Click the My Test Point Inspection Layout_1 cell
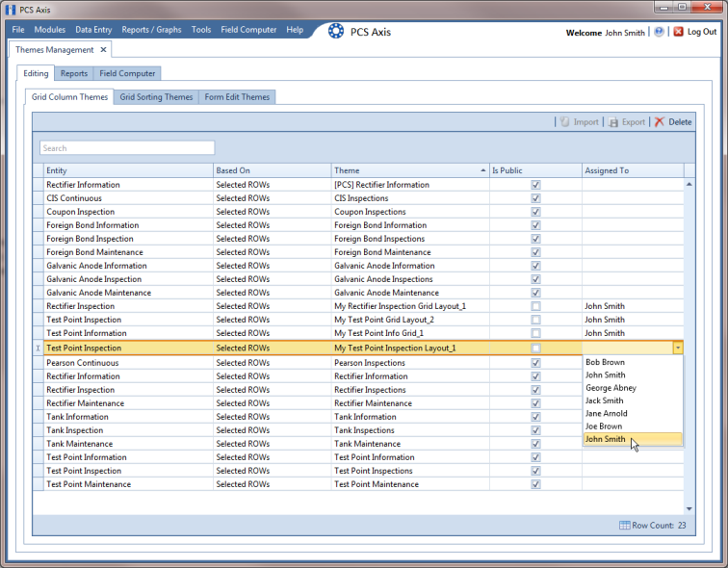The height and width of the screenshot is (568, 728). pos(410,349)
